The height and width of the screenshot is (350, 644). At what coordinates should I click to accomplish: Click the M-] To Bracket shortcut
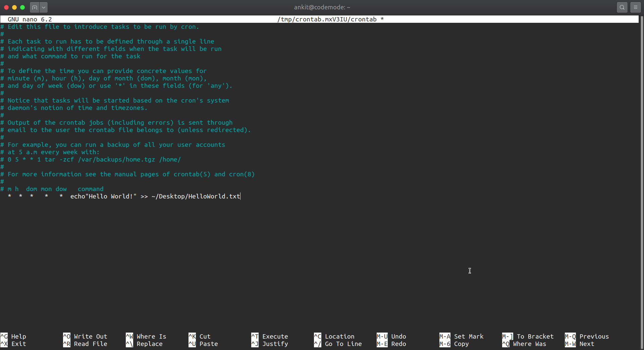(528, 336)
